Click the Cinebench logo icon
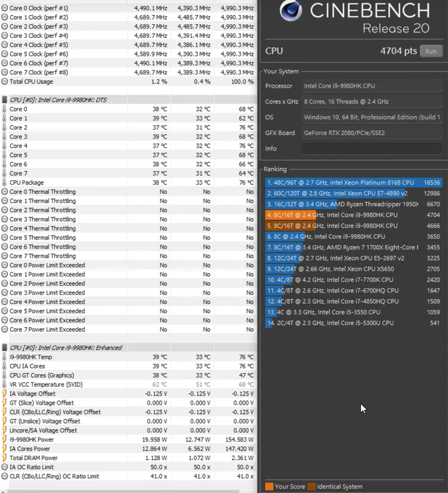Image resolution: width=448 pixels, height=493 pixels. pyautogui.click(x=291, y=11)
